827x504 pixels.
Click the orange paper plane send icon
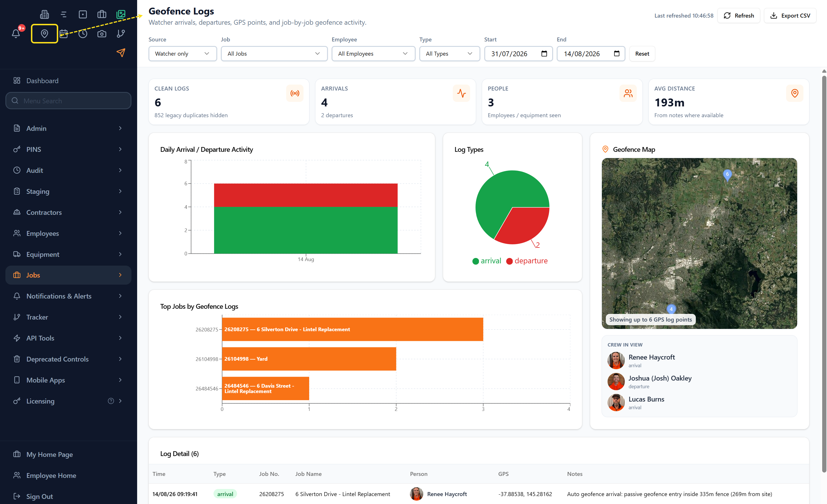point(121,53)
